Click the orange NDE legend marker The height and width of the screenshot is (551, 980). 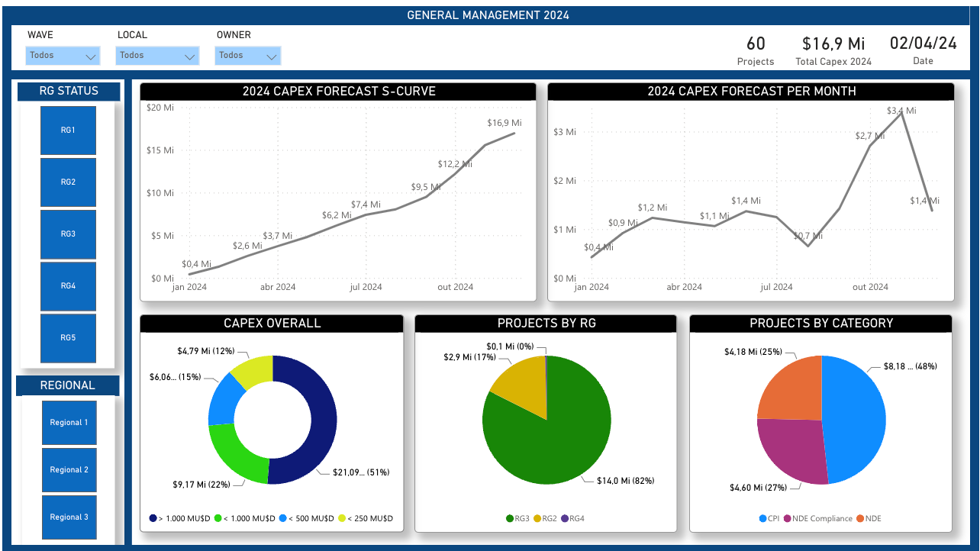tap(859, 519)
